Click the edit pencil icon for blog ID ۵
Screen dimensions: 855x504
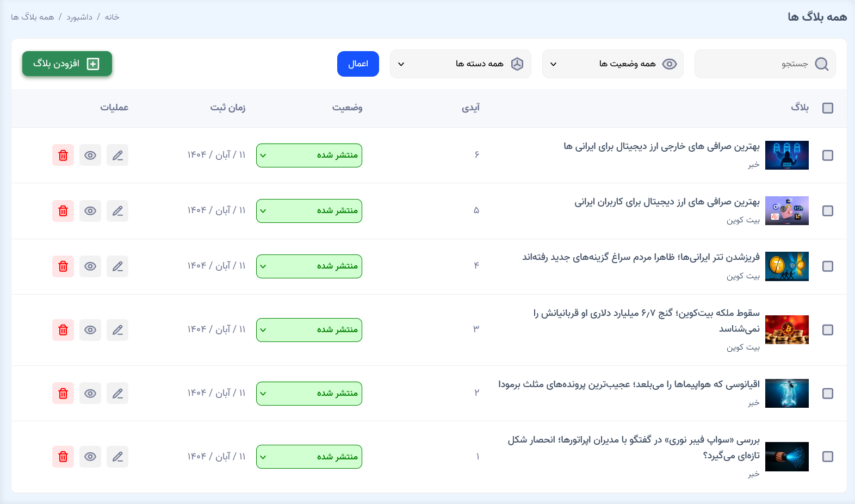click(x=117, y=211)
